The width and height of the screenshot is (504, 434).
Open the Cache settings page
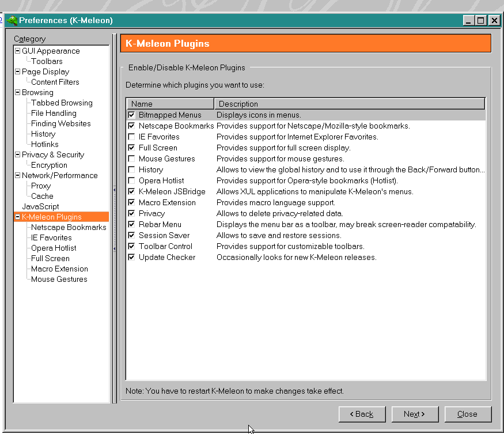coord(42,197)
